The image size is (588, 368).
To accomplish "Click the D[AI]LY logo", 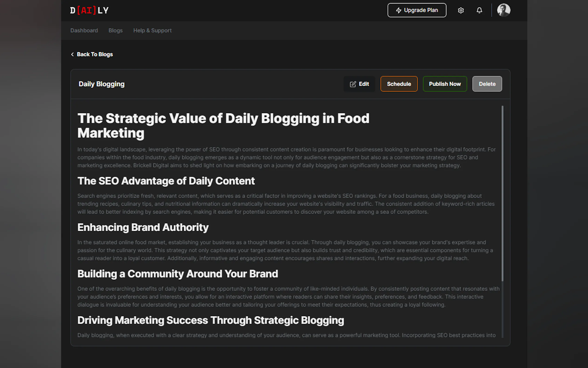I will [x=89, y=10].
